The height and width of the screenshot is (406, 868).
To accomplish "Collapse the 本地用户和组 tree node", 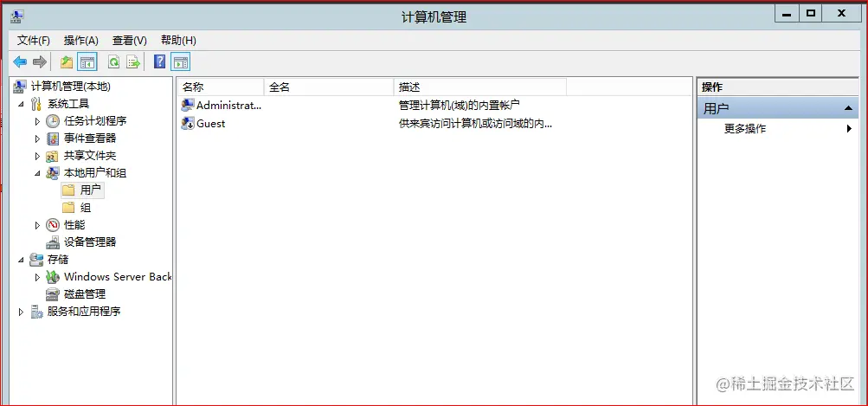I will pyautogui.click(x=37, y=173).
